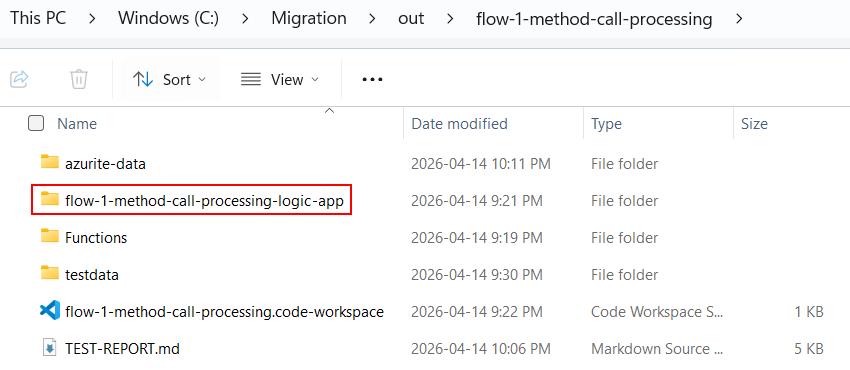
Task: Expand the chevron after This PC
Action: pyautogui.click(x=93, y=19)
